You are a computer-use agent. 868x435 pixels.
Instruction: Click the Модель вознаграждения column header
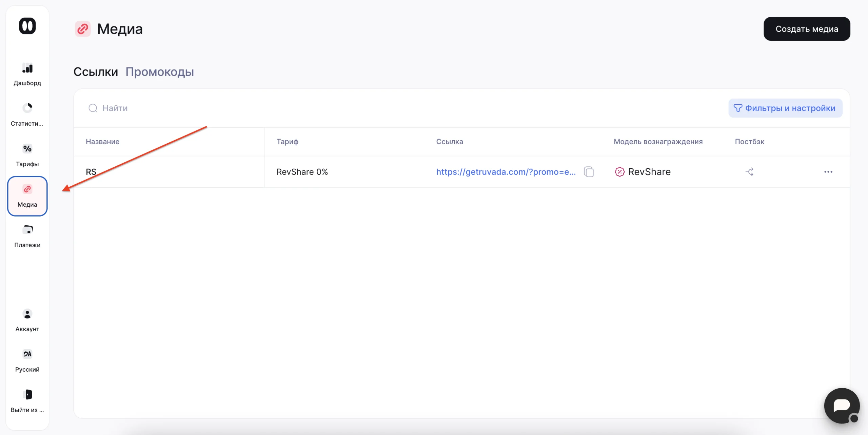pos(658,142)
